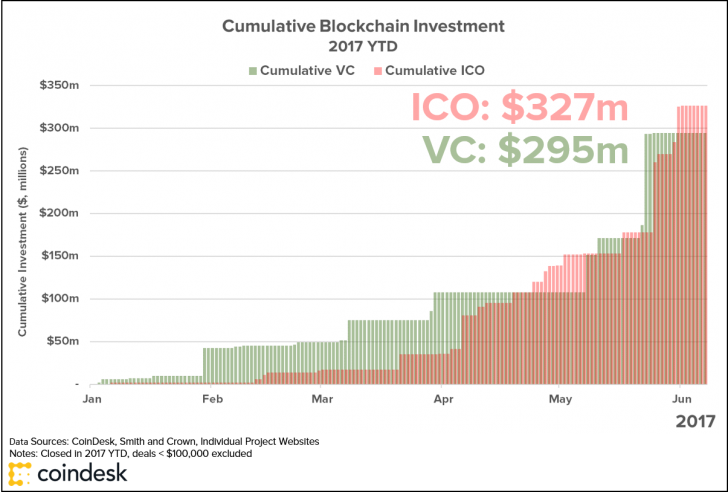Viewport: 728px width, 492px height.
Task: Click the Notes line about excluded deals
Action: tap(130, 453)
